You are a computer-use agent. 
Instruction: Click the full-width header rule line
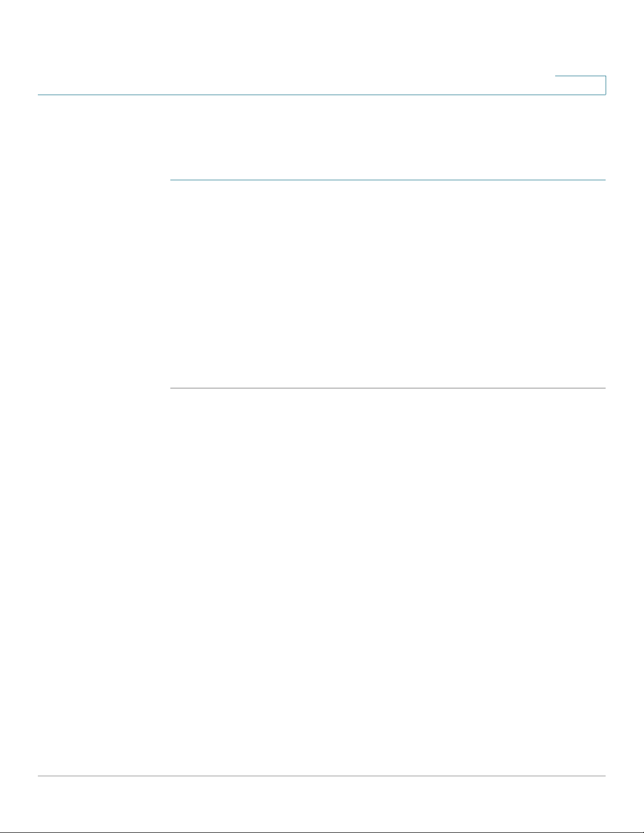click(322, 95)
